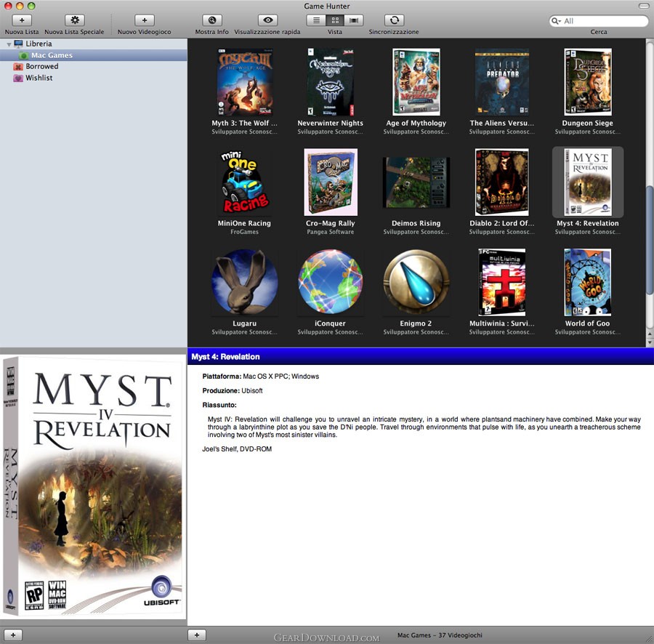Click the Nuova Lista plus button
The image size is (654, 644).
point(22,20)
